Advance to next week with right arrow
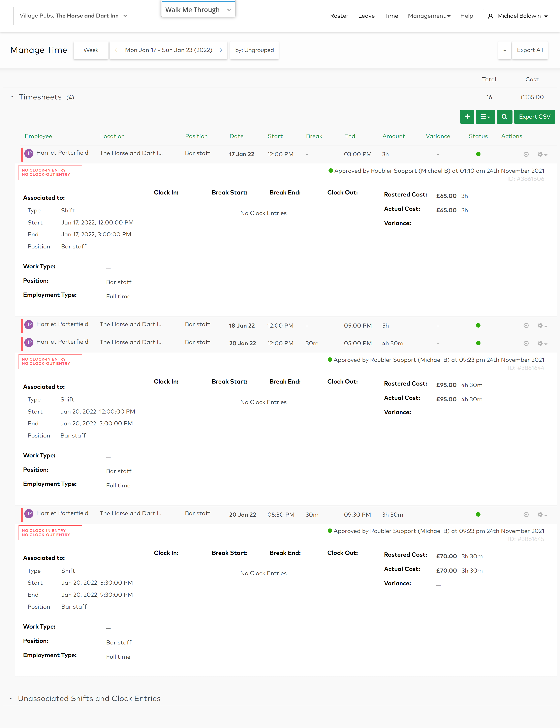The image size is (560, 728). click(220, 50)
